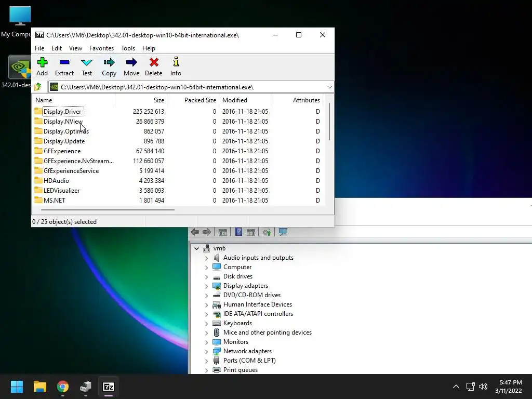Image resolution: width=532 pixels, height=399 pixels.
Task: Click the Display.Driver folder icon
Action: coord(38,111)
